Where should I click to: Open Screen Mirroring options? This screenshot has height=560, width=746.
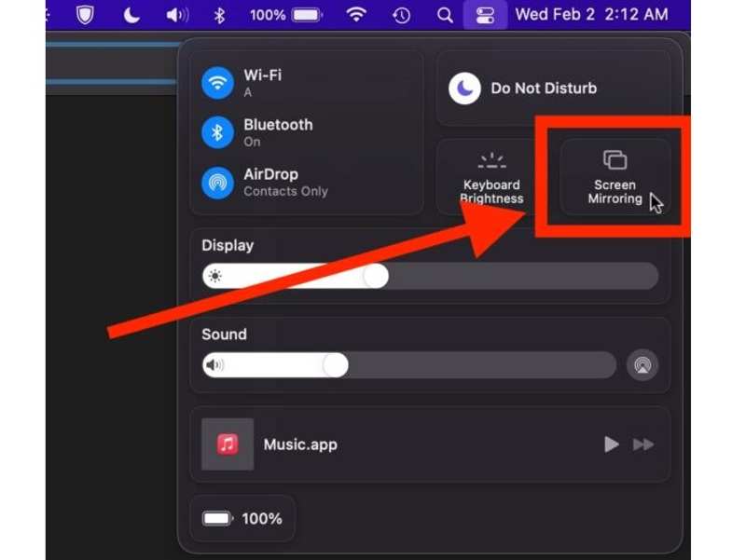click(615, 177)
